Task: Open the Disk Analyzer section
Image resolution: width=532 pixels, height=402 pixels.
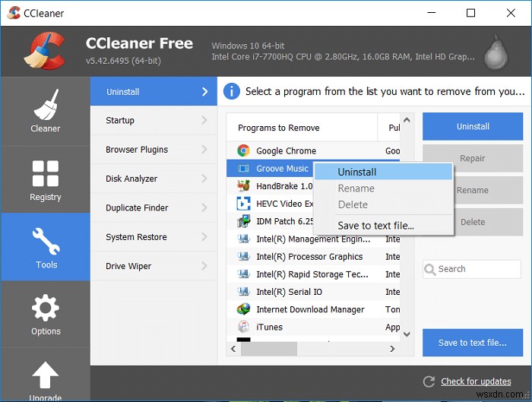Action: [154, 179]
